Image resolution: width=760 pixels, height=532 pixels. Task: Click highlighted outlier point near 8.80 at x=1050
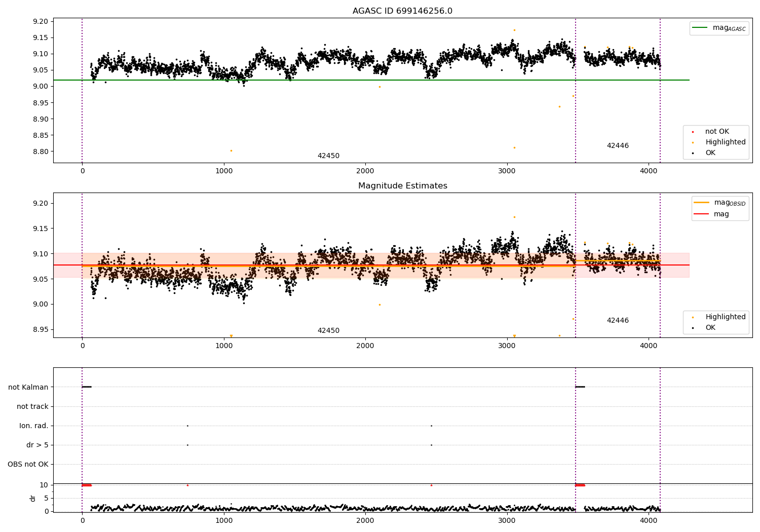click(231, 150)
